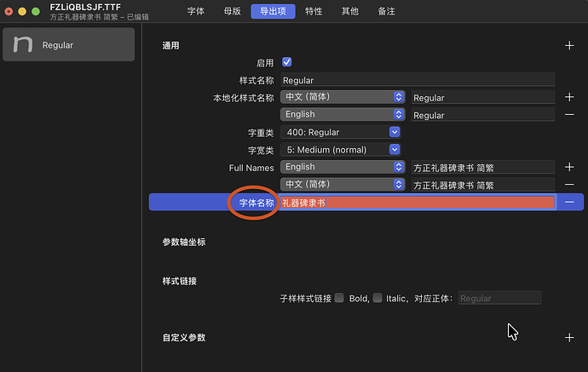The image size is (588, 372).
Task: Add another Full Names entry with plus
Action: (569, 167)
